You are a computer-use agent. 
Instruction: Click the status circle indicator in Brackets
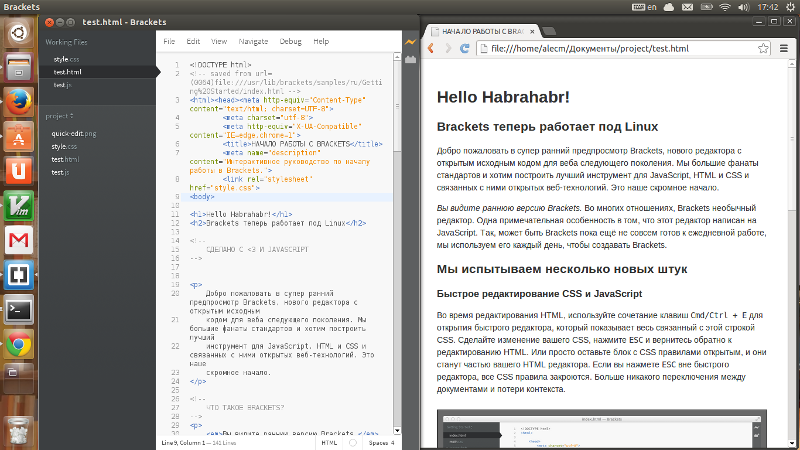click(353, 443)
